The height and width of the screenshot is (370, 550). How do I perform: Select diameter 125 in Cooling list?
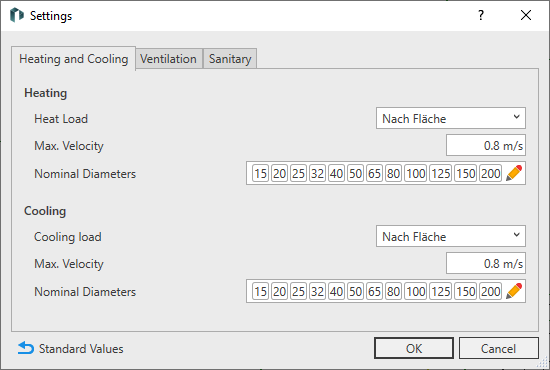pyautogui.click(x=441, y=291)
